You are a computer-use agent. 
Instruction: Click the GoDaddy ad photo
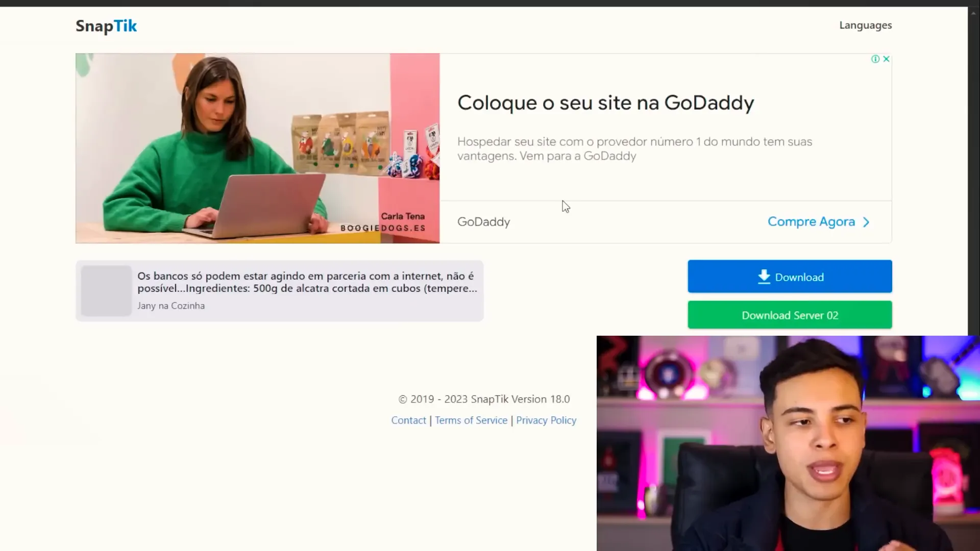coord(257,148)
